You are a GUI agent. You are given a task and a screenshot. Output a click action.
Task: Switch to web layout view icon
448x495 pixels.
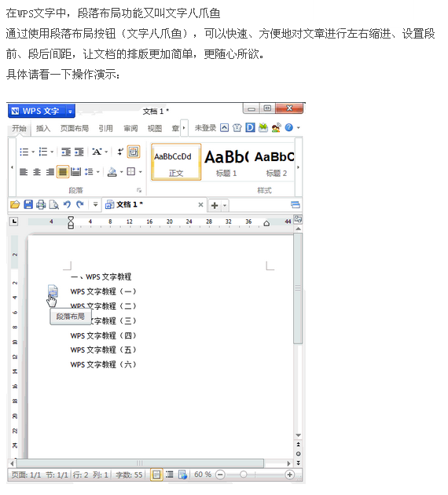tap(182, 475)
